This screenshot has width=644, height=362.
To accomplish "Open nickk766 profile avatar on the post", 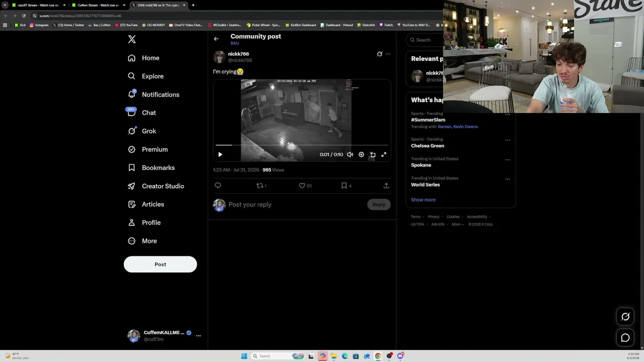I will (219, 57).
